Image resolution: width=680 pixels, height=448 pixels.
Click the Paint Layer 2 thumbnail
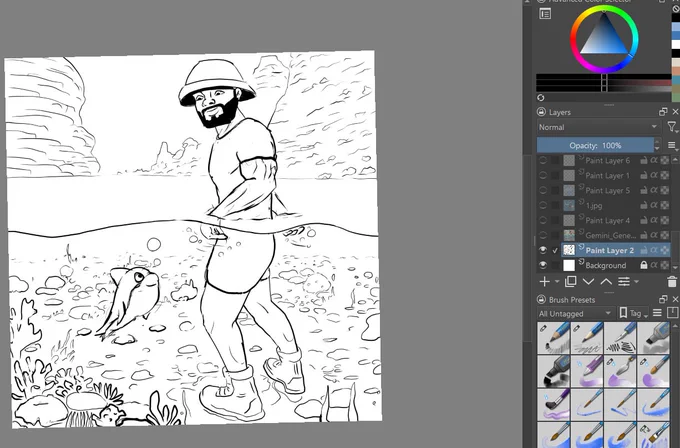pyautogui.click(x=569, y=250)
